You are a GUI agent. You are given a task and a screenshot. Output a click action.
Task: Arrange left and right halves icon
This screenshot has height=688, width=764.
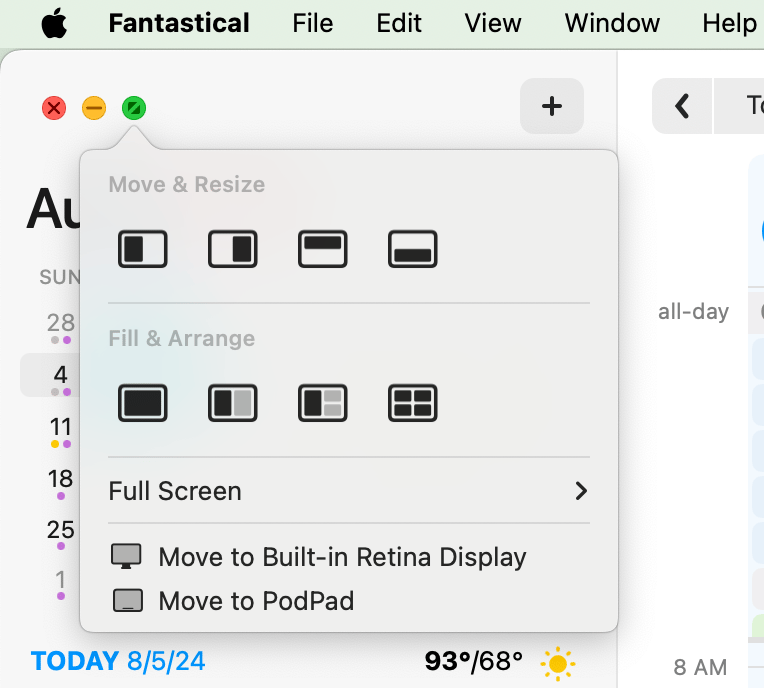pyautogui.click(x=232, y=403)
